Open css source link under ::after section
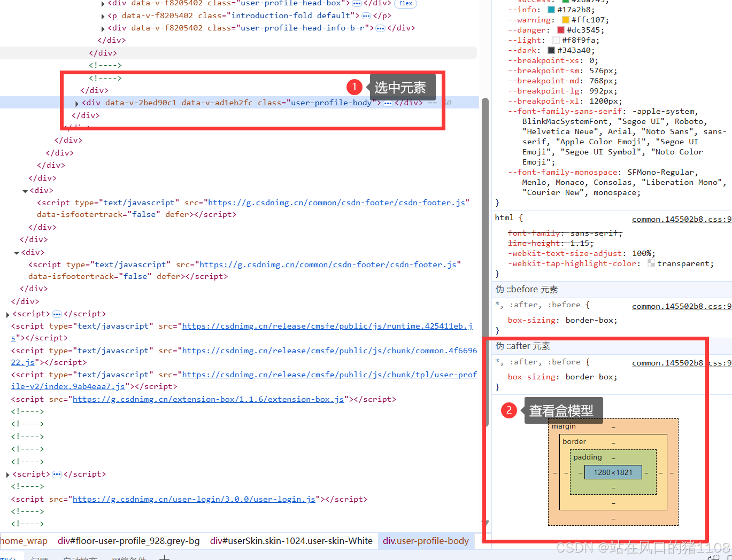The image size is (732, 560). click(681, 363)
